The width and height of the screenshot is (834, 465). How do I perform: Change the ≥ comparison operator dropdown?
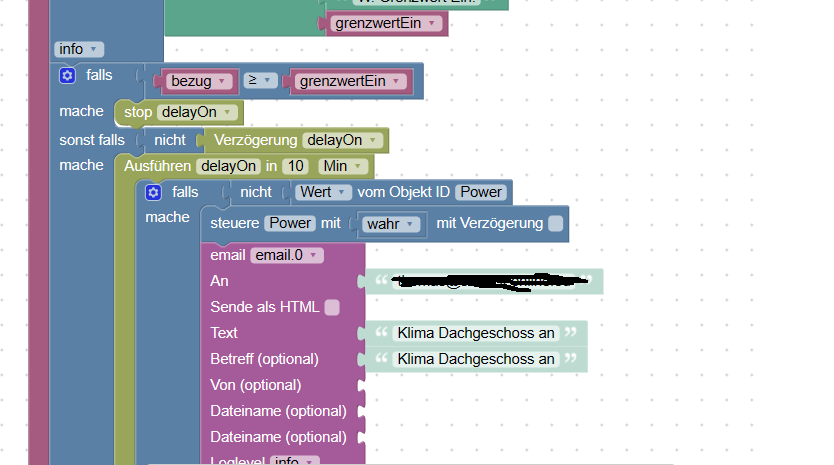click(x=260, y=80)
